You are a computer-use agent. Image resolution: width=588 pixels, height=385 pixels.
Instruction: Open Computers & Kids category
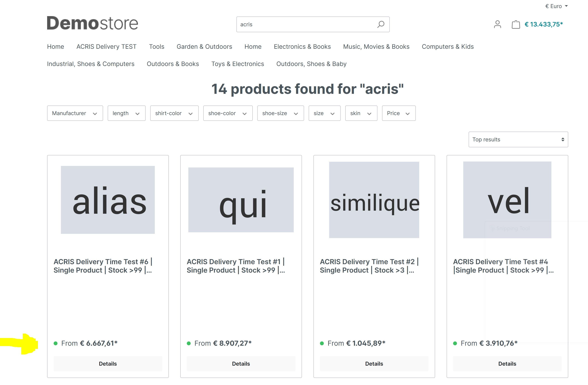pyautogui.click(x=448, y=46)
